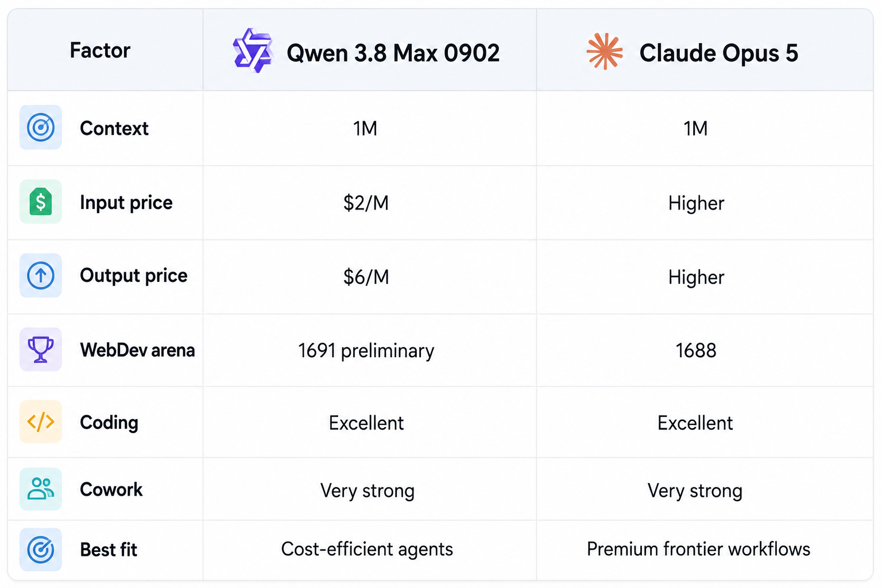
Task: Select the "Best fit" row label
Action: tap(109, 550)
